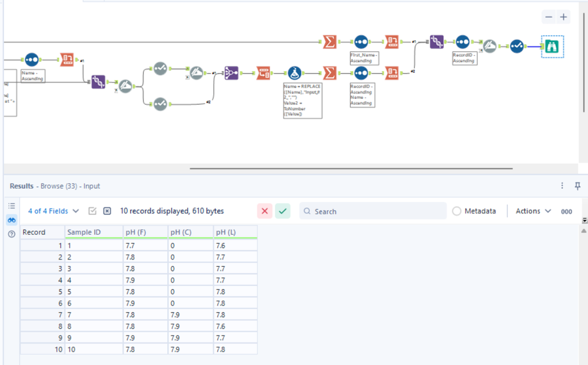This screenshot has width=588, height=365.
Task: Select the Formula tool with flask icon
Action: click(294, 73)
